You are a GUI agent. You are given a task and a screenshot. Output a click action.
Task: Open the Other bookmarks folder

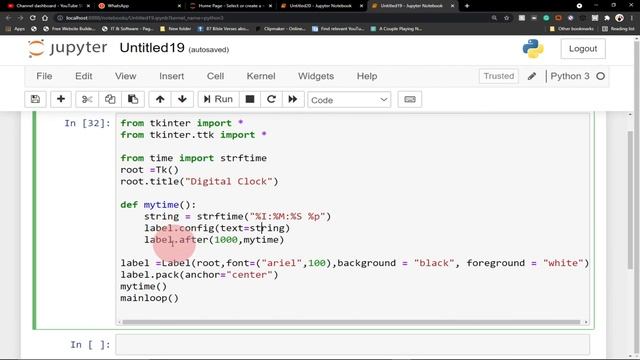572,29
